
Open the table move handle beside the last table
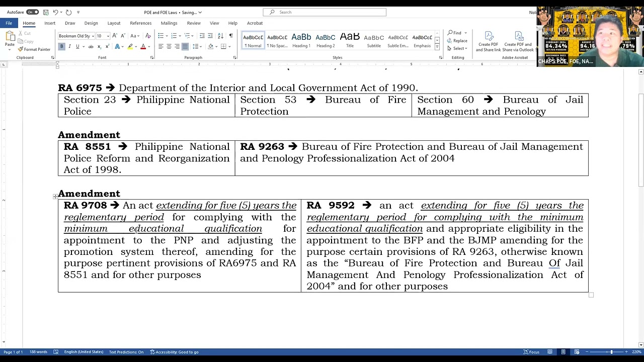(55, 197)
